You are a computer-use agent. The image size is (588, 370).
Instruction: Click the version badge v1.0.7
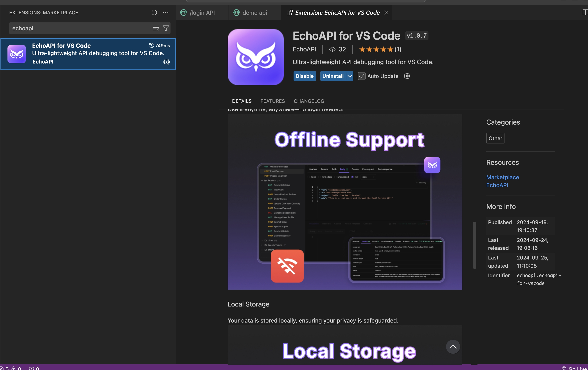(417, 36)
